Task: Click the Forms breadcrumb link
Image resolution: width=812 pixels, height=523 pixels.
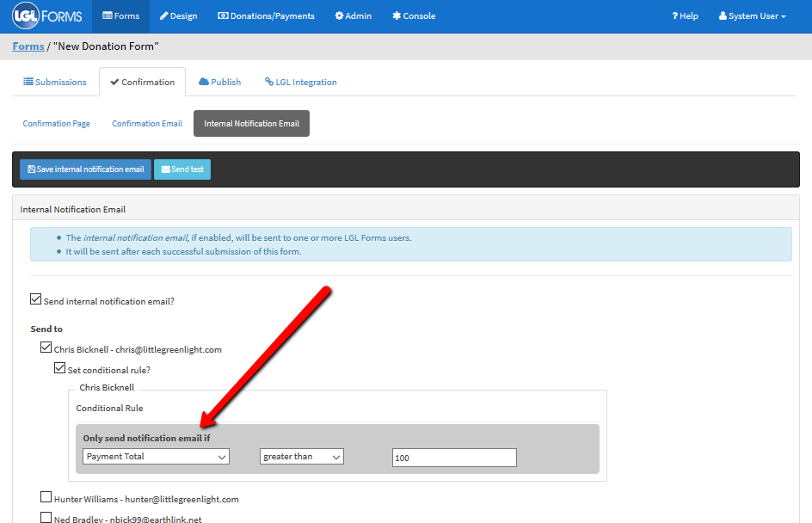Action: [28, 46]
